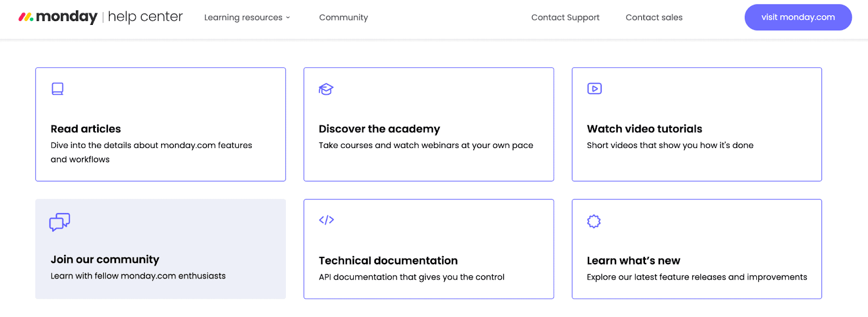Open the Community menu item

pos(343,17)
